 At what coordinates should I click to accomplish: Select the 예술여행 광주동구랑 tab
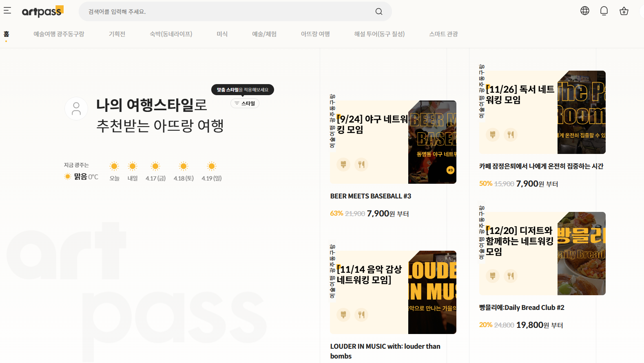pos(59,34)
